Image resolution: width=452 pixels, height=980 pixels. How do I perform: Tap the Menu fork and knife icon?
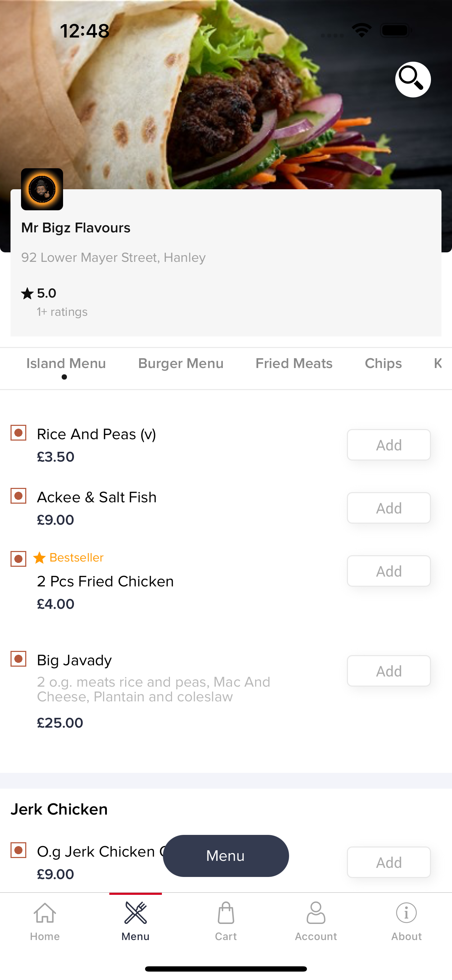pyautogui.click(x=136, y=913)
